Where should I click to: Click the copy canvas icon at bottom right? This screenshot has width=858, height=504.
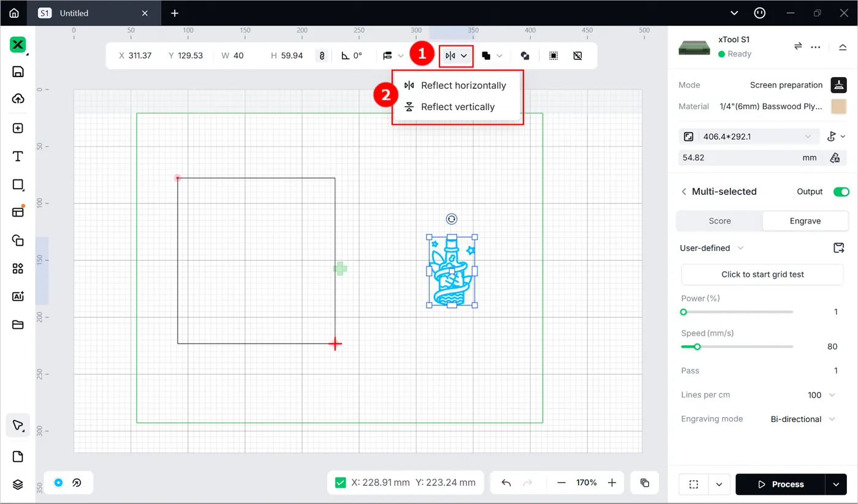(645, 483)
